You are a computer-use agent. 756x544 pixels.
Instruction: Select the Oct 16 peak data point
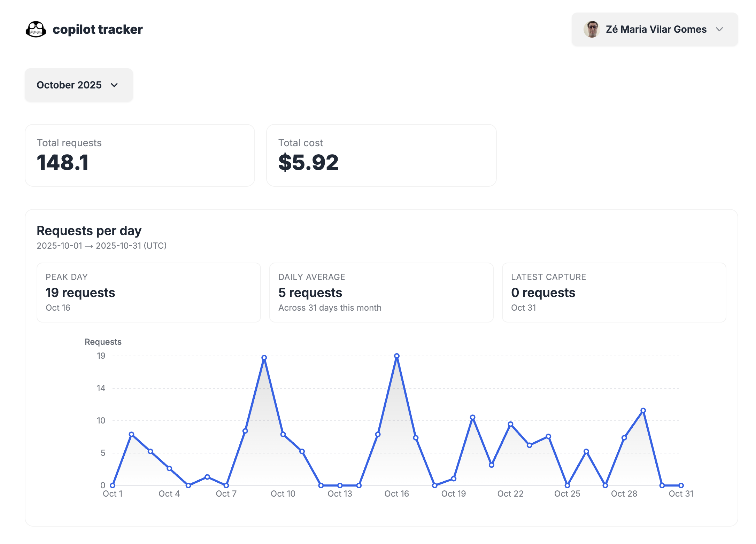(397, 356)
